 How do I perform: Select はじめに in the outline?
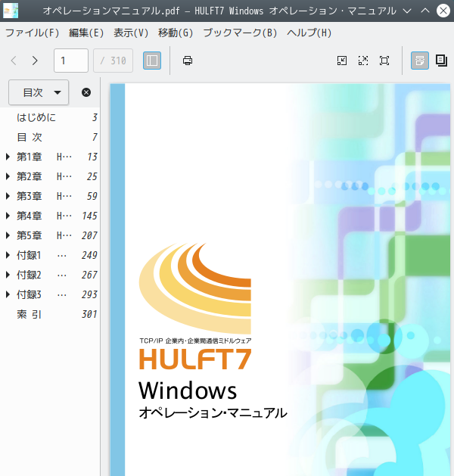(x=36, y=117)
